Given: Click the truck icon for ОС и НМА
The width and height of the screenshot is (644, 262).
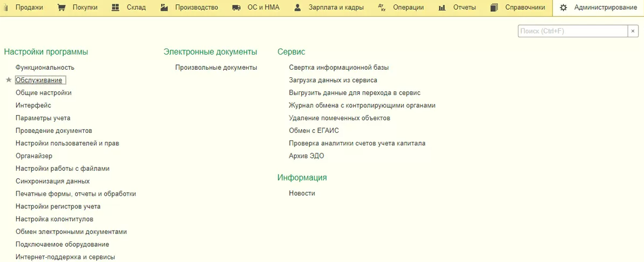Looking at the screenshot, I should [x=236, y=8].
